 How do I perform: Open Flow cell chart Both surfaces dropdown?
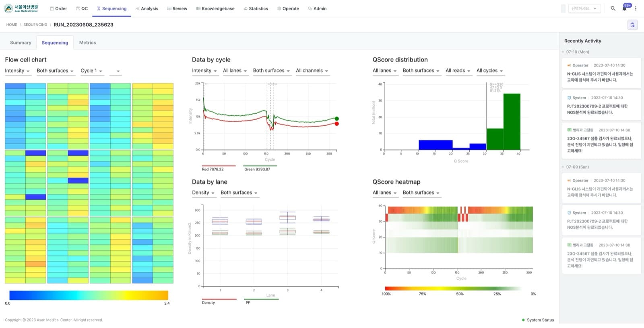[x=55, y=71]
